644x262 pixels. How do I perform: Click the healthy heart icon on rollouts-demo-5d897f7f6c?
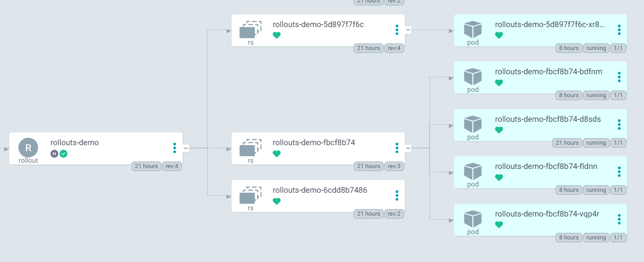277,35
